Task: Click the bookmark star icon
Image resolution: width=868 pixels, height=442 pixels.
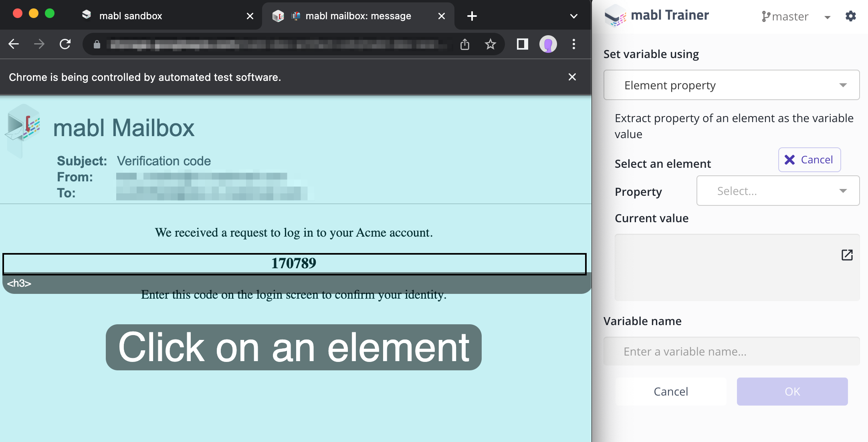Action: [490, 44]
